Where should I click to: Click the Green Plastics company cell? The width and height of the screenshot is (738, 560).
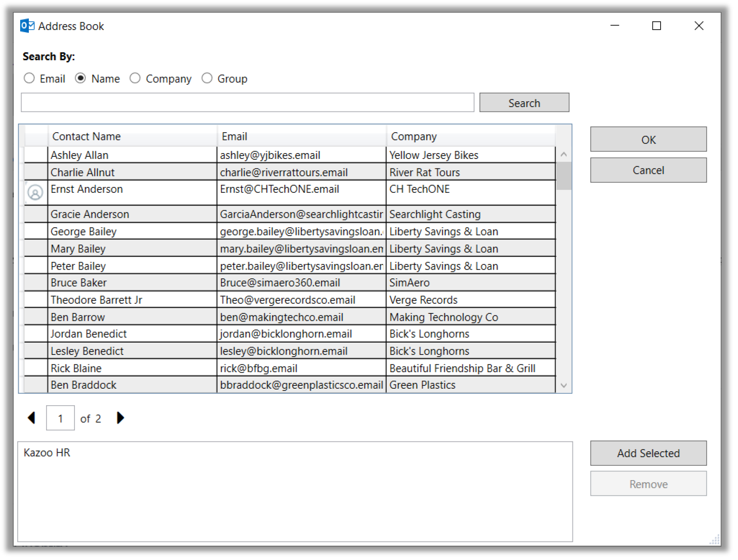pyautogui.click(x=471, y=385)
